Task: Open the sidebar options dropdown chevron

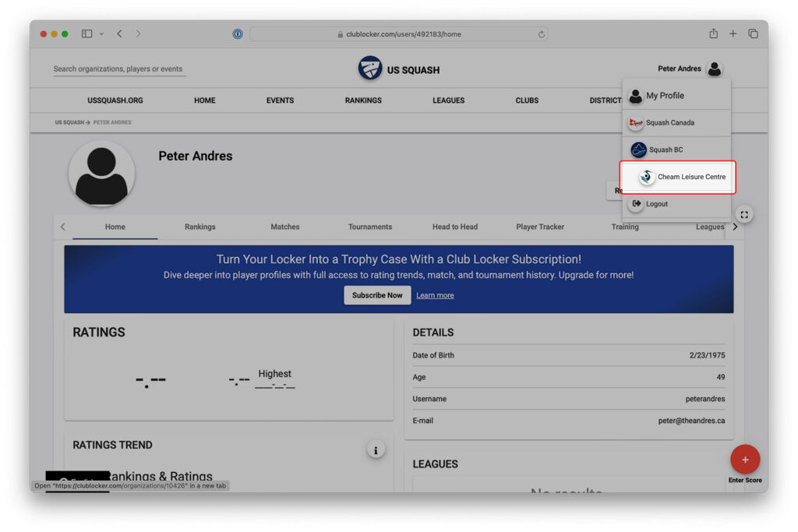Action: pyautogui.click(x=102, y=34)
